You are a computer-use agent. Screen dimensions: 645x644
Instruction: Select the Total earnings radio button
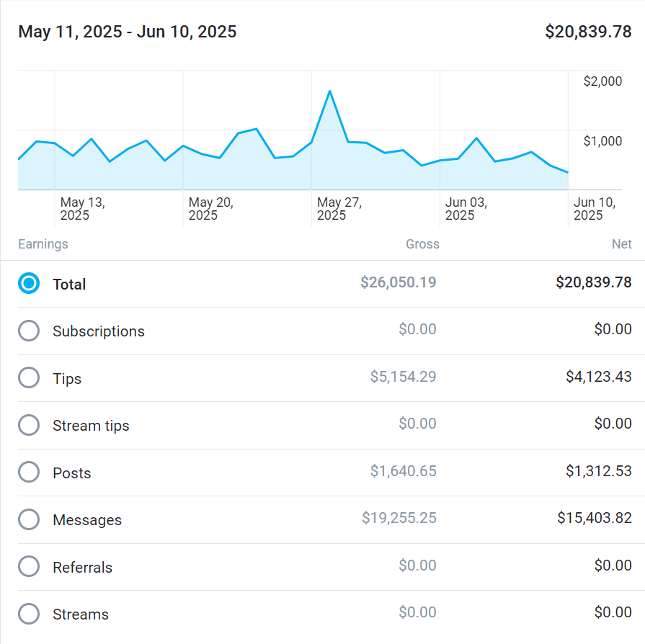pyautogui.click(x=29, y=284)
